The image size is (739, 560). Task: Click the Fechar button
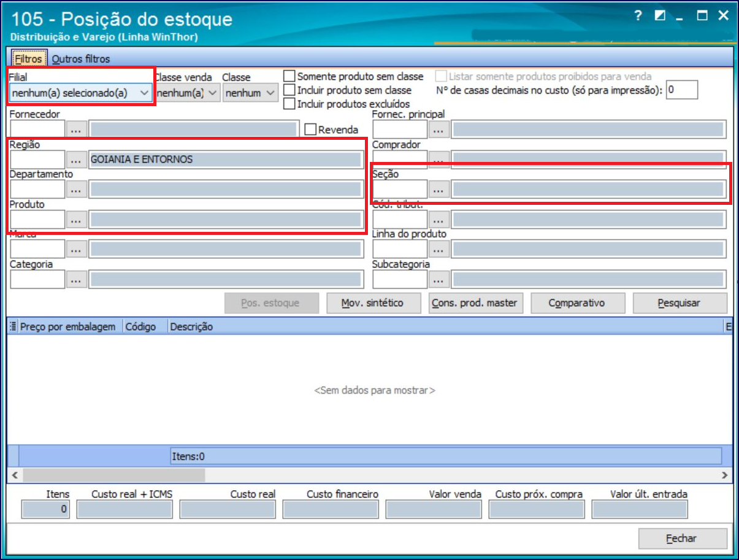pyautogui.click(x=683, y=539)
